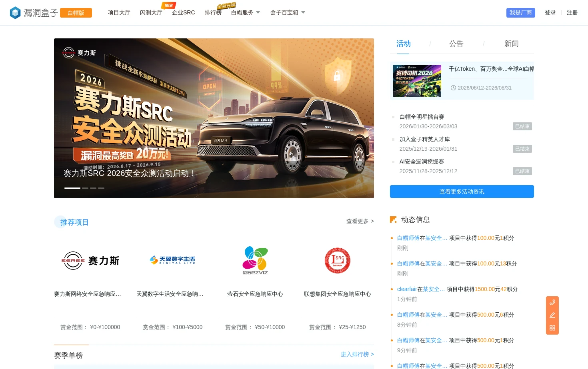Click 进入排行榜 > link
The image size is (588, 369).
(357, 354)
